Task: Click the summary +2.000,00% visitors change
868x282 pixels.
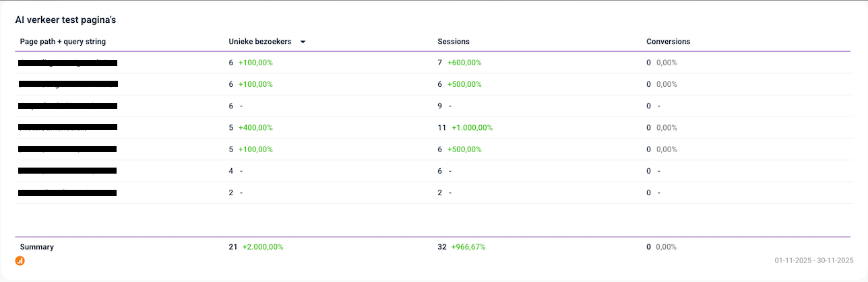Action: (x=263, y=247)
